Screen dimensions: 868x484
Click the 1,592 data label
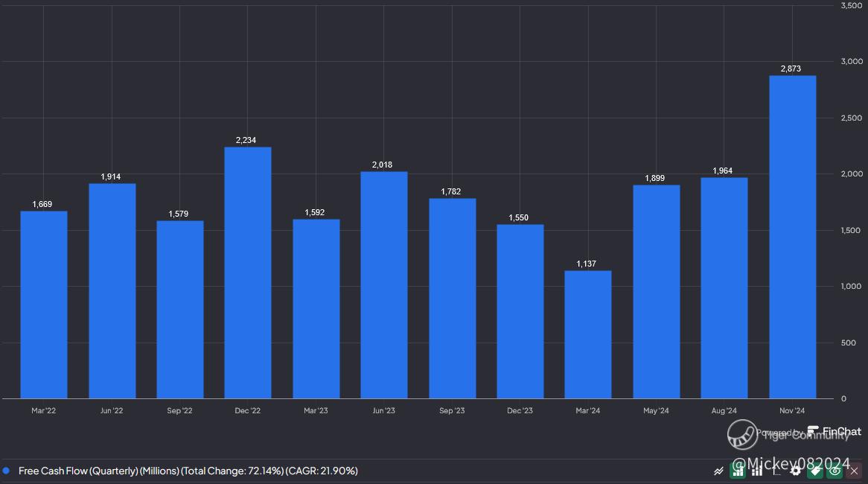(x=314, y=213)
